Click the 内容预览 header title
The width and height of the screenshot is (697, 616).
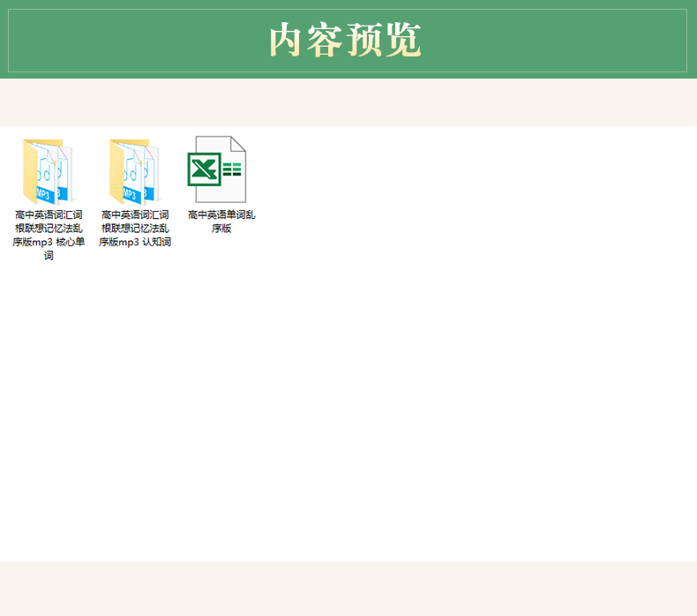345,40
